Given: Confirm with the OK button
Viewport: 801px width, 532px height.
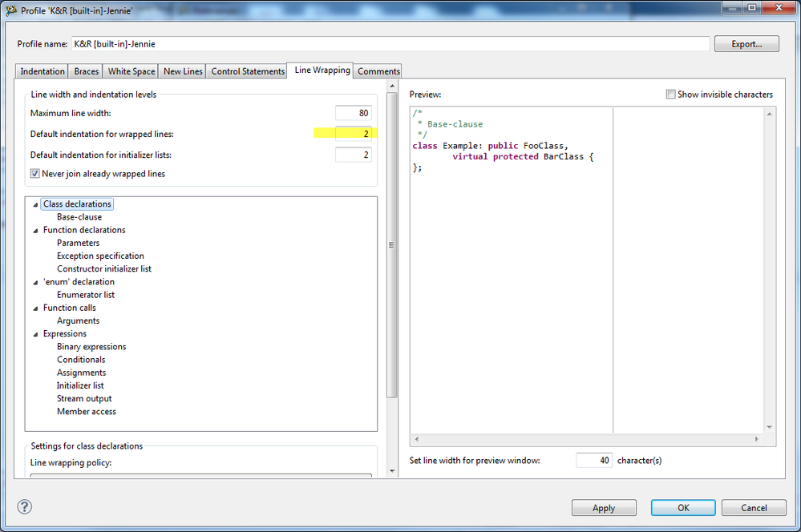Looking at the screenshot, I should pyautogui.click(x=683, y=507).
